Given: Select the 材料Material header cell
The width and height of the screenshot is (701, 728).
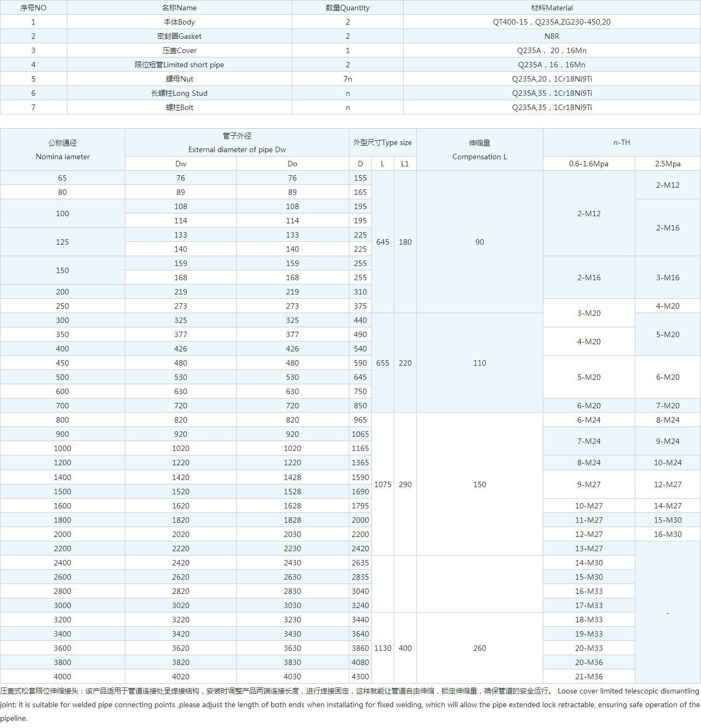Looking at the screenshot, I should pyautogui.click(x=551, y=8).
